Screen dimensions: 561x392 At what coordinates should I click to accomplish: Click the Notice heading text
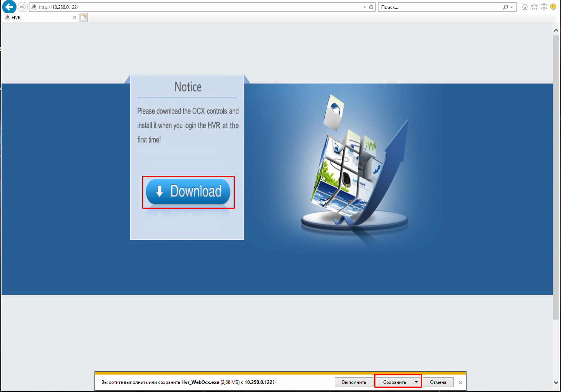pyautogui.click(x=188, y=87)
